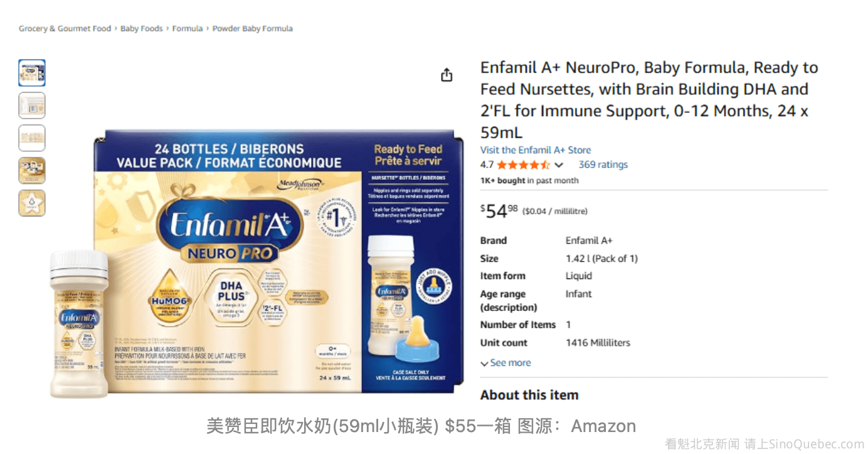This screenshot has height=454, width=868.
Task: Select the second product thumbnail
Action: coord(32,105)
